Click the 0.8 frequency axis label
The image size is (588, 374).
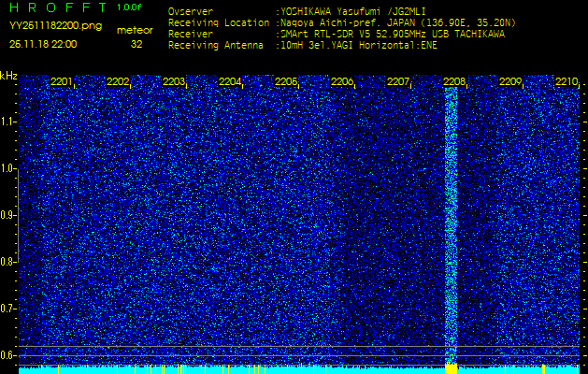coord(7,262)
